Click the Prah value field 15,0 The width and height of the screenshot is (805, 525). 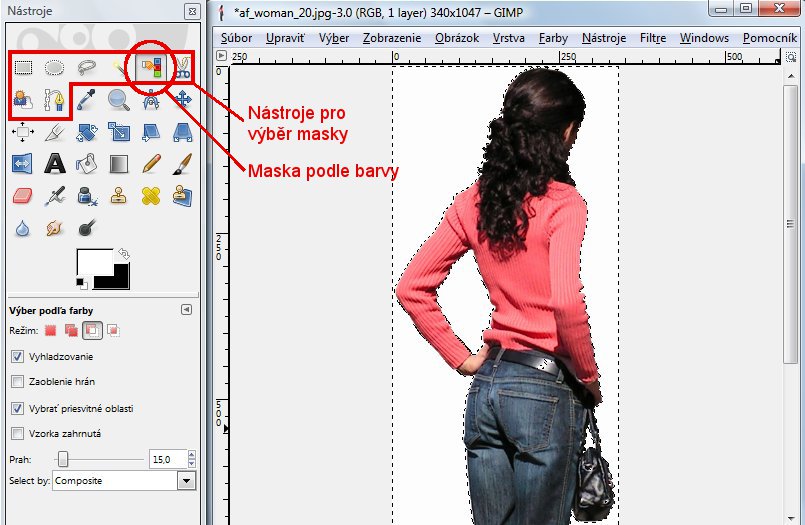click(x=168, y=459)
